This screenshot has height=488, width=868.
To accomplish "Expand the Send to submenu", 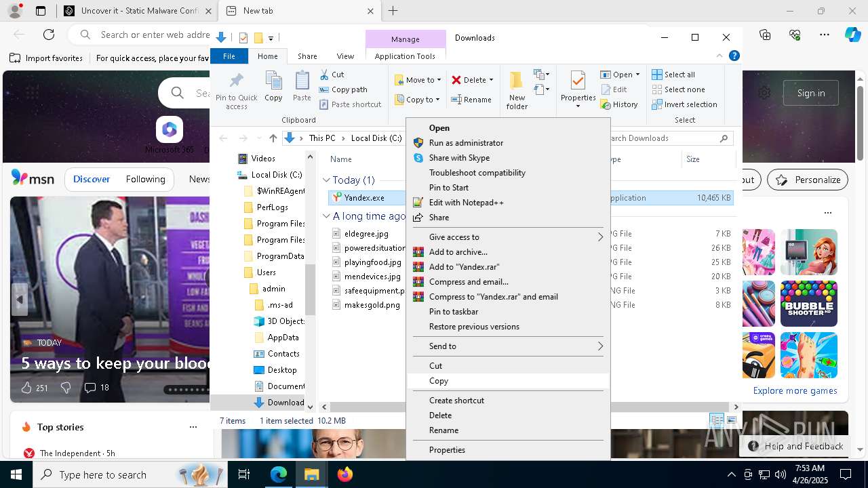I will click(x=509, y=346).
